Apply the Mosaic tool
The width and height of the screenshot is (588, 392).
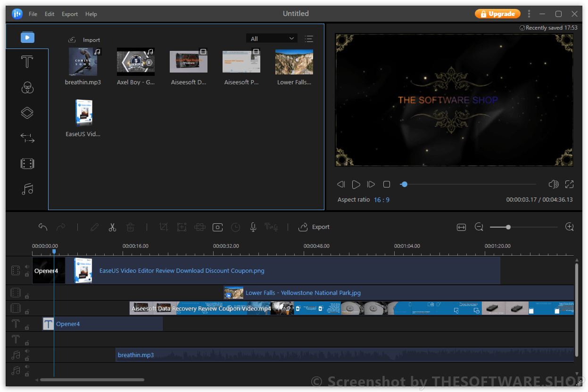point(199,227)
